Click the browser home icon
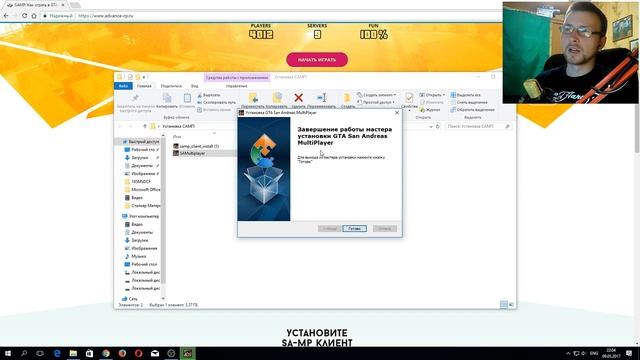Image resolution: width=640 pixels, height=360 pixels. tap(34, 16)
